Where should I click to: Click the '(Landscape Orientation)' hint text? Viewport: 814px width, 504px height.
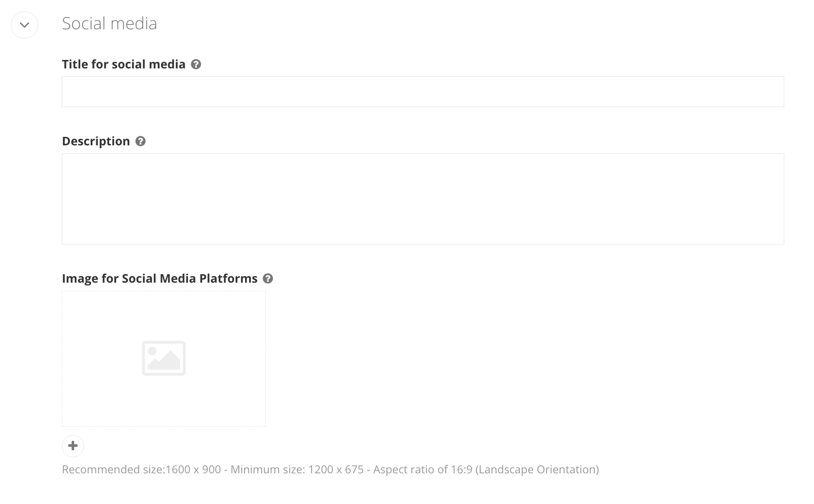[537, 470]
